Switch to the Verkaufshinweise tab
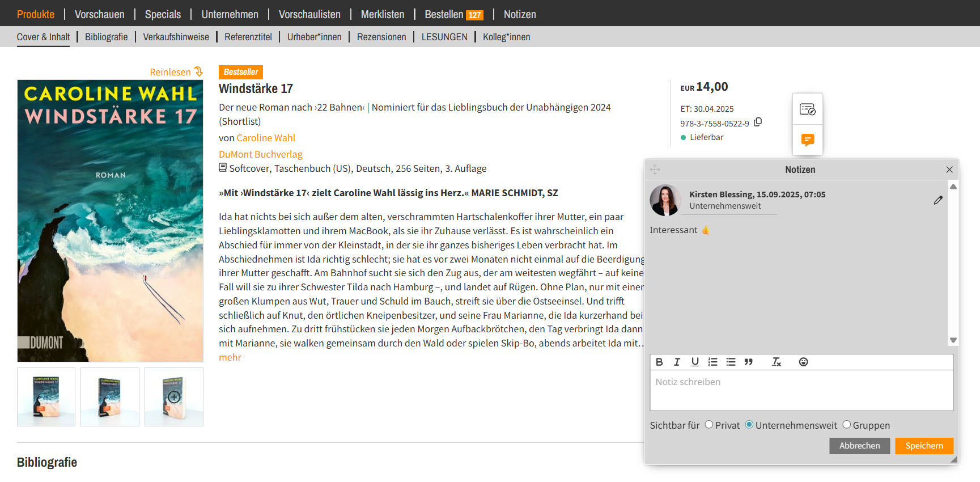The image size is (980, 482). pyautogui.click(x=176, y=37)
